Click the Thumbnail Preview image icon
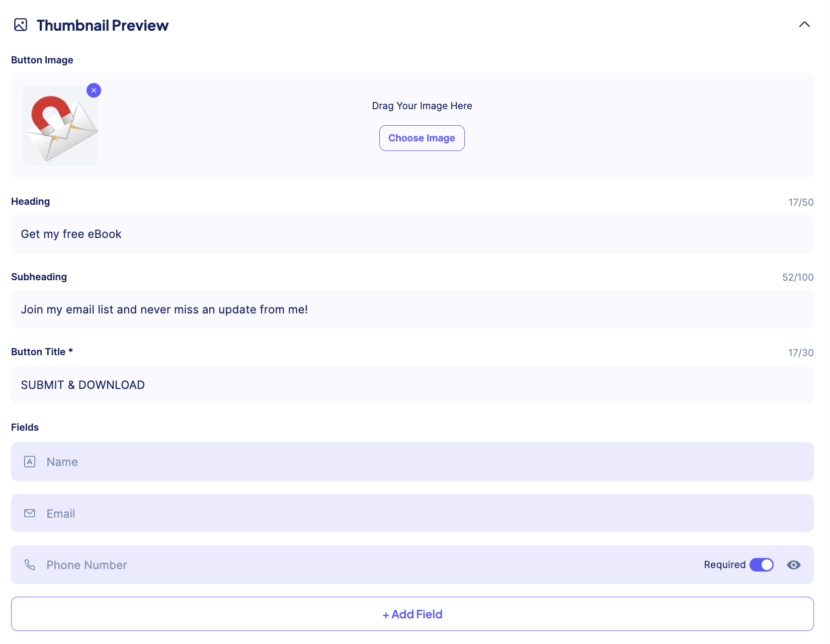Image resolution: width=830 pixels, height=644 pixels. coord(20,24)
